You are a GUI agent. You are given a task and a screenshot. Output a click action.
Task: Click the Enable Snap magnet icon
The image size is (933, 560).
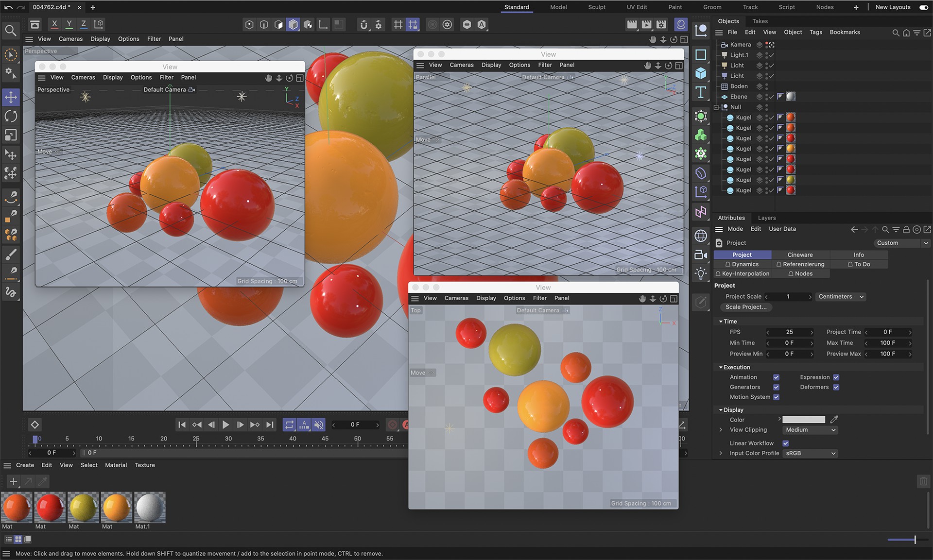(x=364, y=24)
